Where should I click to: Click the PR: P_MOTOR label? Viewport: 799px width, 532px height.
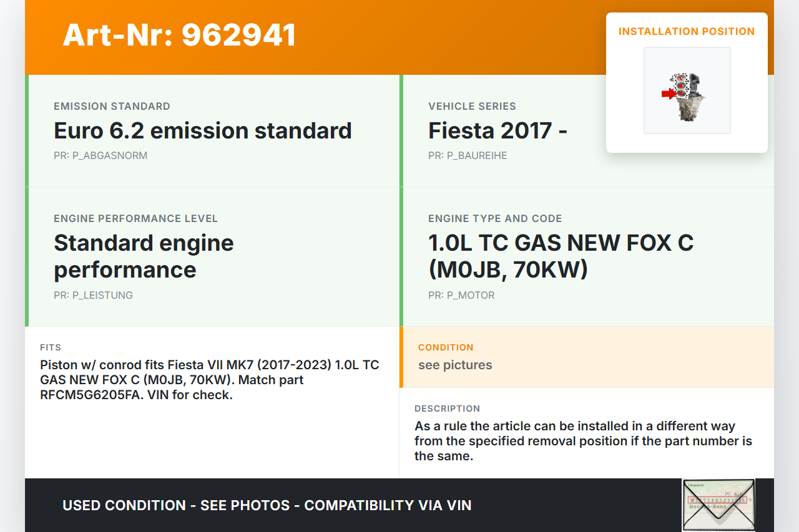click(461, 296)
